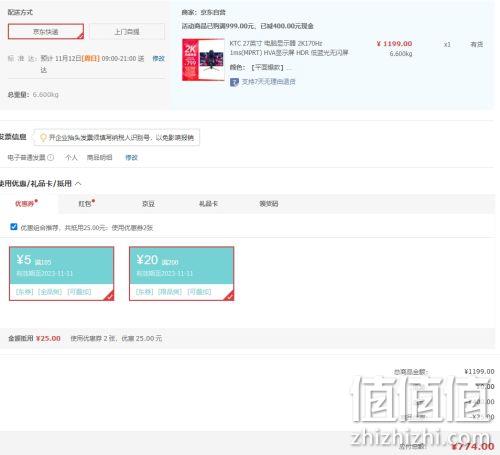Click the selected checkmark on the ¥5 coupon
The width and height of the screenshot is (500, 455).
click(x=109, y=296)
